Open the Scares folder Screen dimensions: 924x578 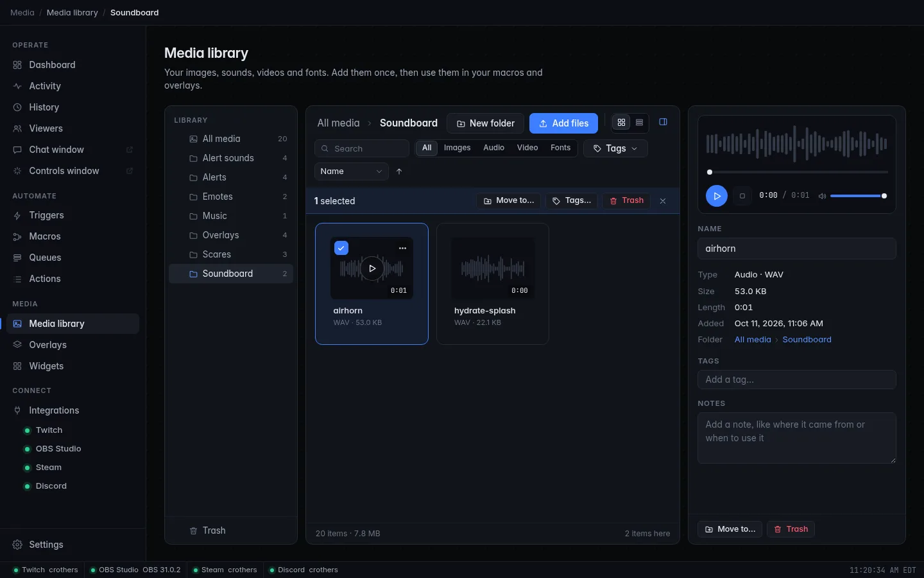(231, 254)
